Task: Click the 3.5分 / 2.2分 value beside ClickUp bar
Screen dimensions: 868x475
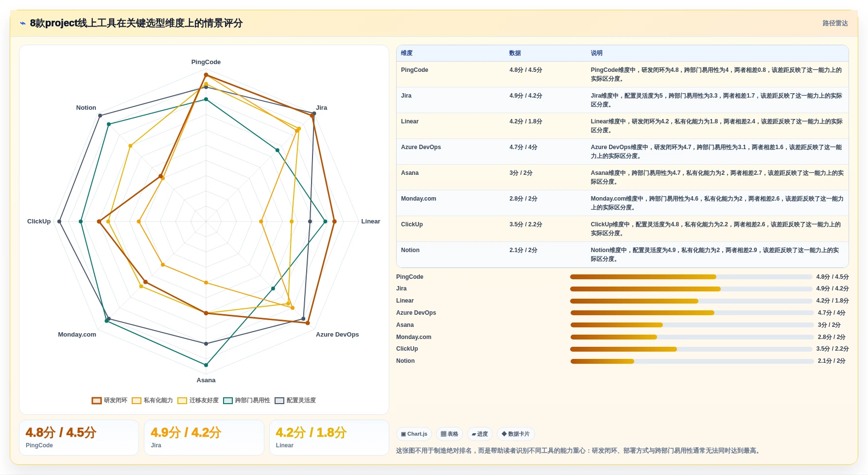Action: coord(833,349)
